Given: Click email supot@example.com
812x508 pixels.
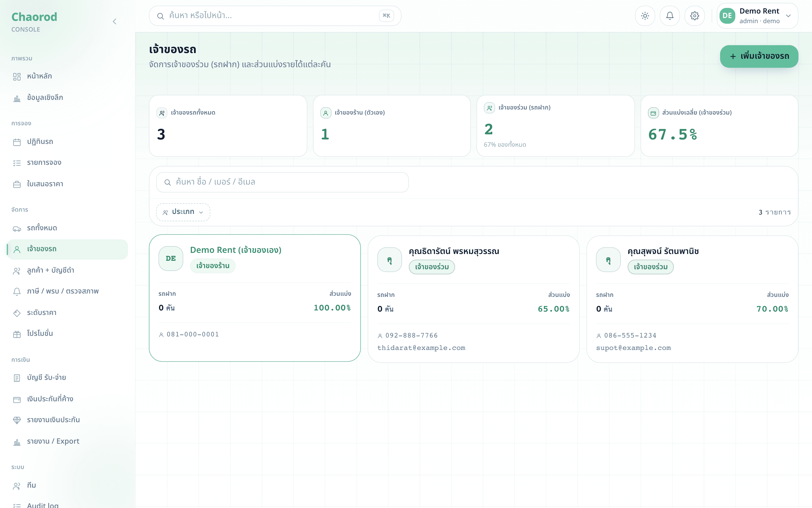Looking at the screenshot, I should pyautogui.click(x=634, y=348).
